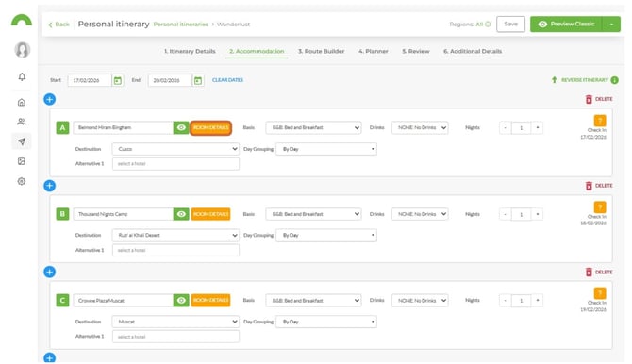Image resolution: width=632 pixels, height=364 pixels.
Task: Click the orange check-in icon for stop A
Action: click(x=600, y=121)
